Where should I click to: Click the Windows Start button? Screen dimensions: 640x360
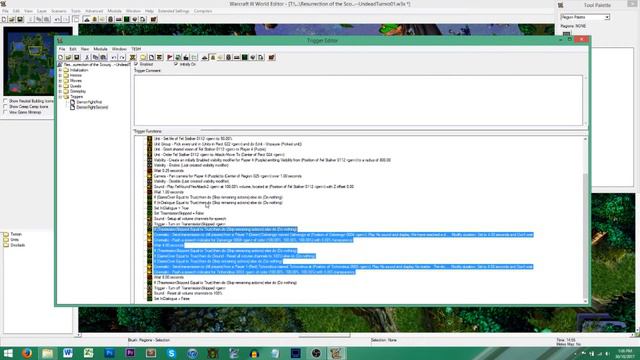tap(8, 353)
